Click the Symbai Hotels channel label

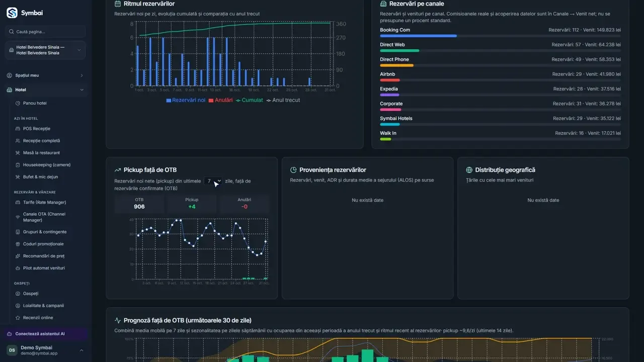coord(396,119)
